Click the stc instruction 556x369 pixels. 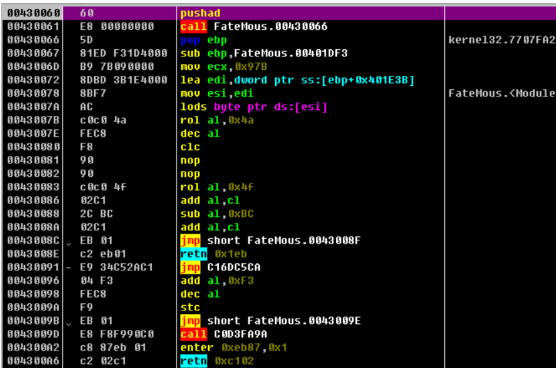pos(190,308)
